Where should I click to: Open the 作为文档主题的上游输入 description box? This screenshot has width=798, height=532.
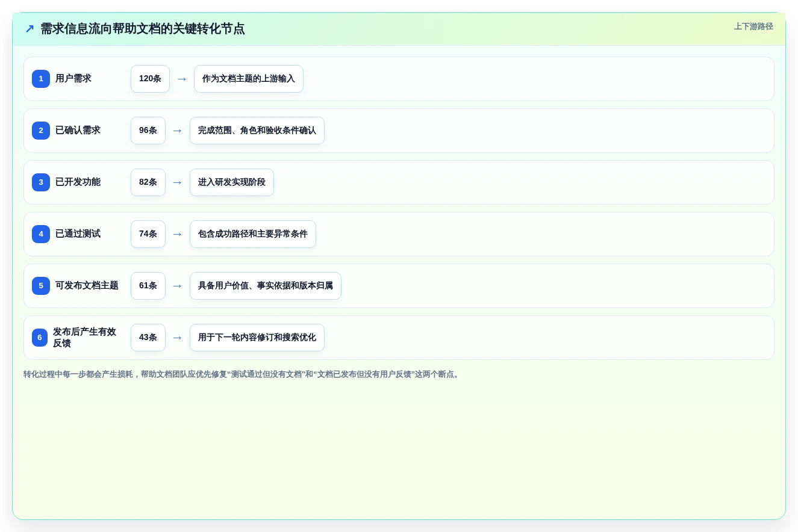click(249, 79)
